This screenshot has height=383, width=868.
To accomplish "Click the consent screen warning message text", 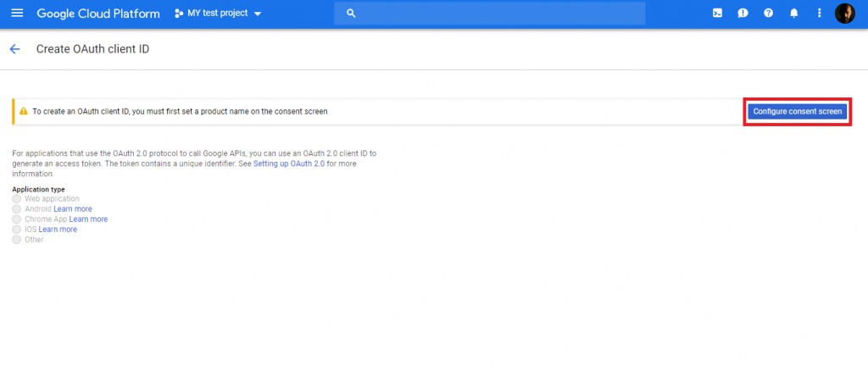I will pyautogui.click(x=180, y=111).
